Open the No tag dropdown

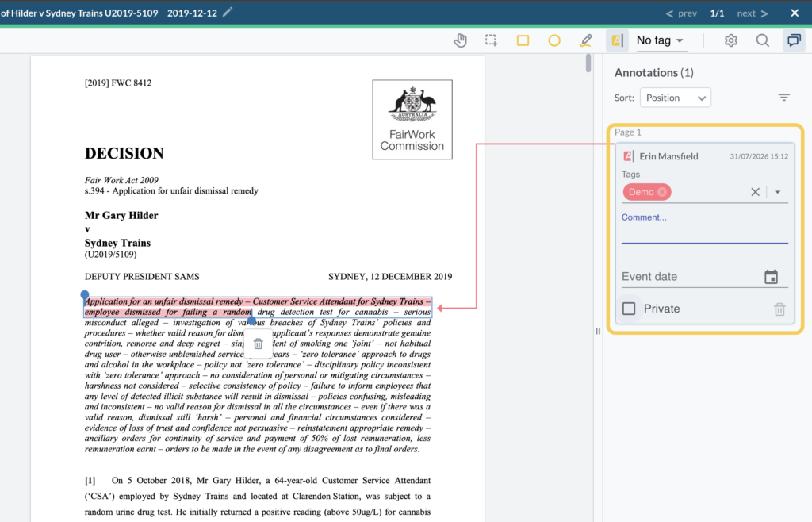tap(660, 40)
